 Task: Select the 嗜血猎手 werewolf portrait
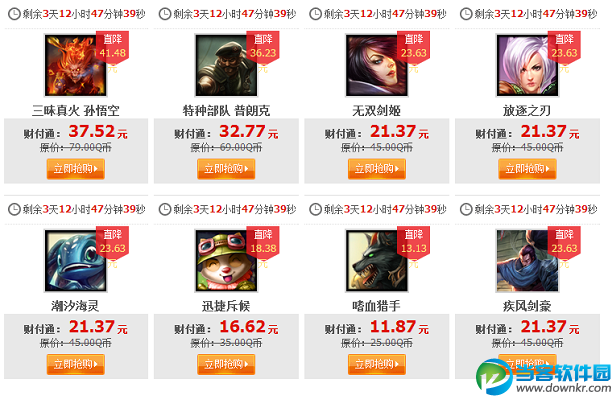point(377,260)
